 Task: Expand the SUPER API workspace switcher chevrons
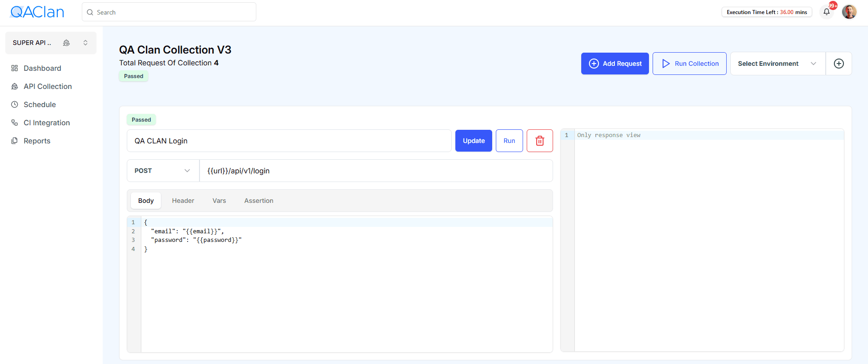tap(85, 43)
